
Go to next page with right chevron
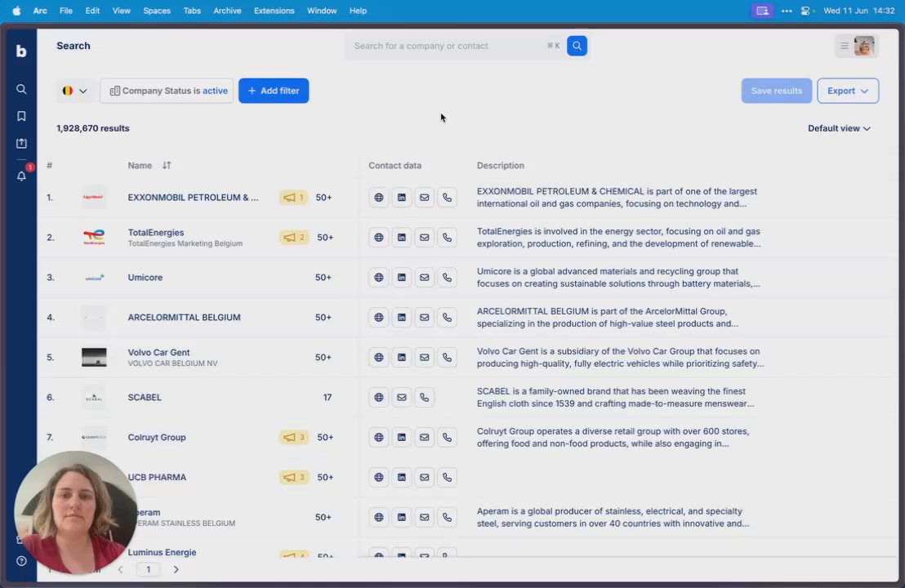[x=176, y=569]
